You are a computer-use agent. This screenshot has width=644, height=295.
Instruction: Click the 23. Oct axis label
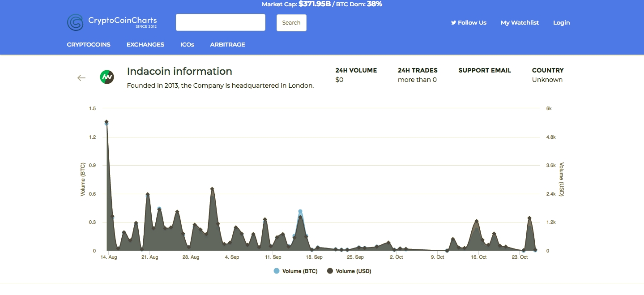[520, 257]
